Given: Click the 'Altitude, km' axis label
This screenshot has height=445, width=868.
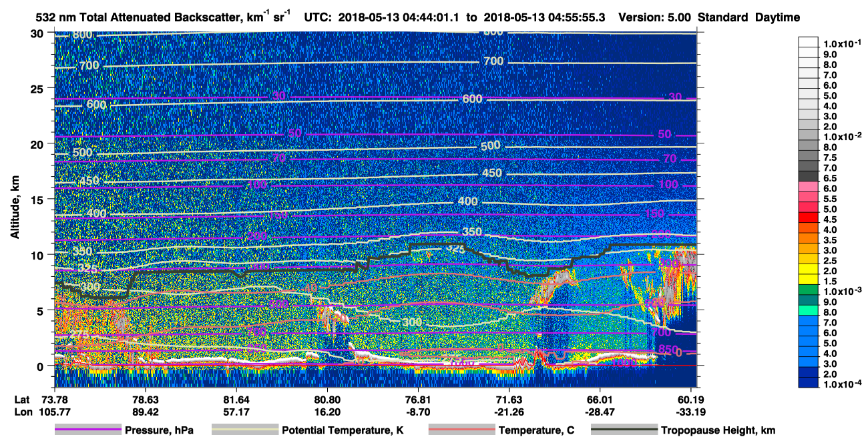Looking at the screenshot, I should [15, 208].
